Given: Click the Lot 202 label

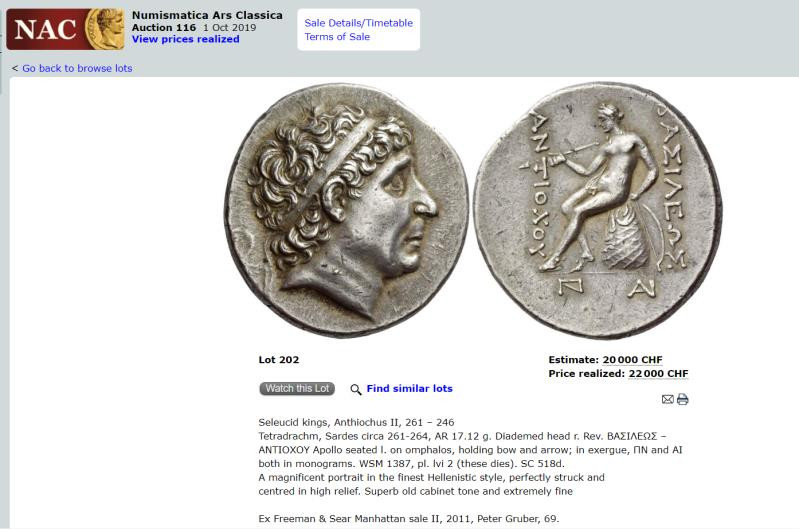Looking at the screenshot, I should (x=279, y=360).
